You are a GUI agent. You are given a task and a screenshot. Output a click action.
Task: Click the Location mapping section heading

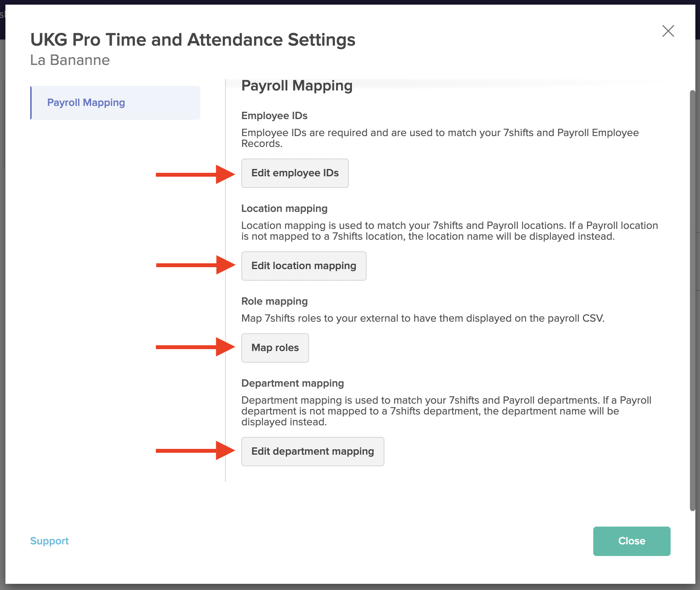pos(284,208)
